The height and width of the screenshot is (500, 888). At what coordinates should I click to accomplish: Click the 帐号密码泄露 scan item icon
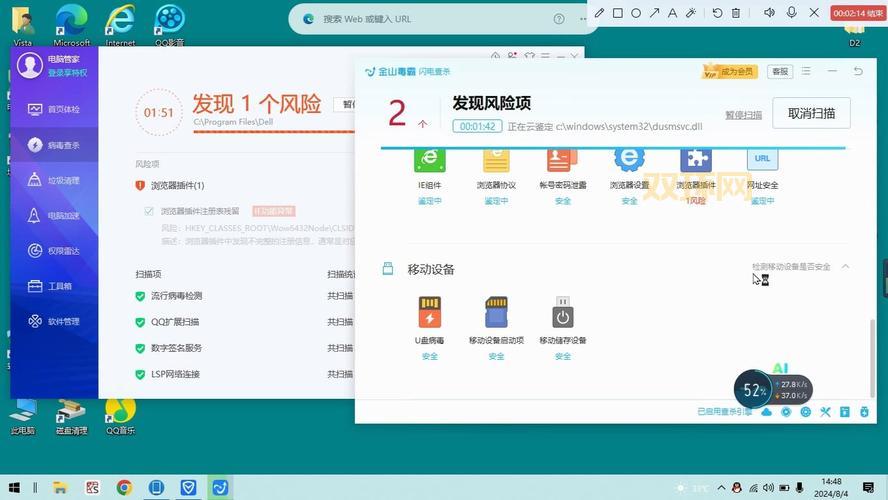point(562,160)
